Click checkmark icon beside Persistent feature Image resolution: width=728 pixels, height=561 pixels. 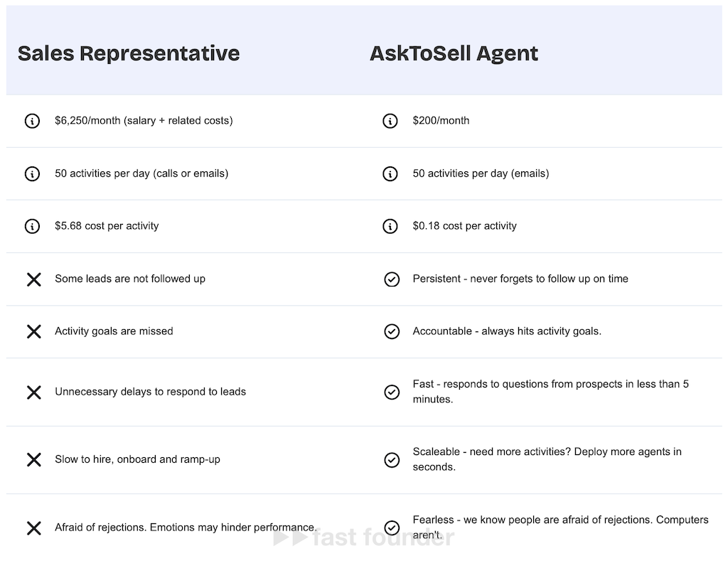[392, 279]
